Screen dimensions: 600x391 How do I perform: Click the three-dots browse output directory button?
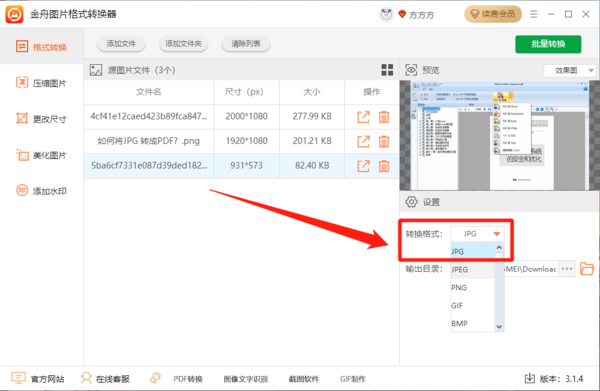click(567, 269)
